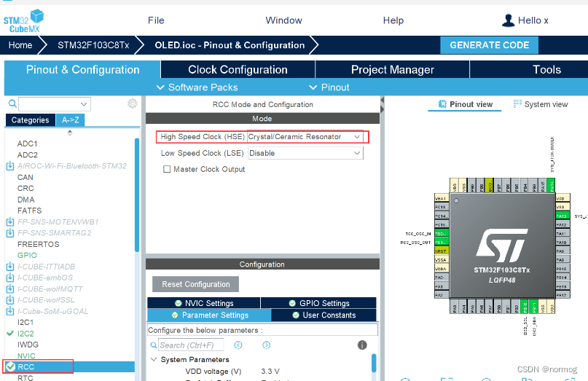Go to previous search result arrow
Screen dimensions: 588x381
click(238, 345)
